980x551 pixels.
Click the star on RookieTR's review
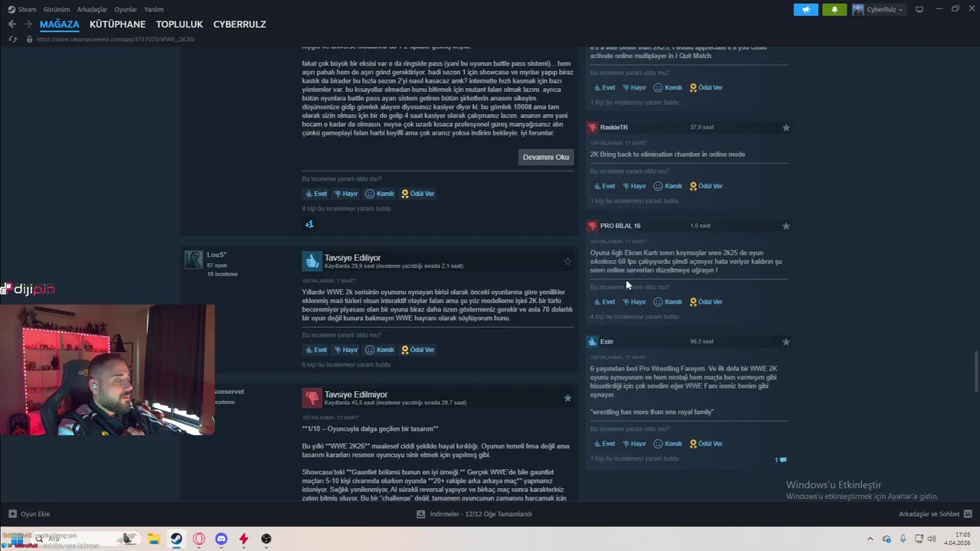tap(786, 128)
